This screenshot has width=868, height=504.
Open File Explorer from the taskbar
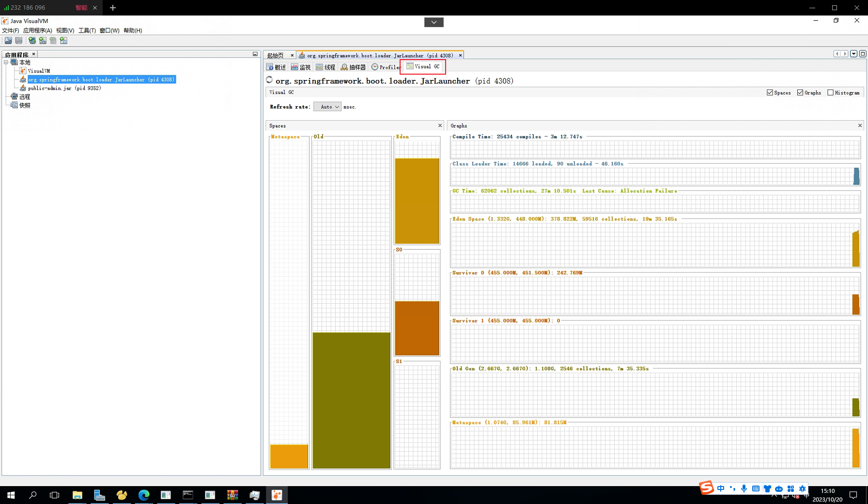tap(77, 495)
